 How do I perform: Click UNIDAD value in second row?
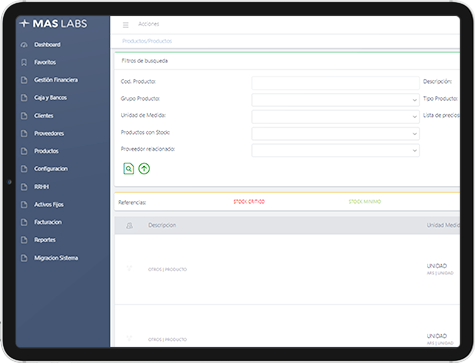437,336
